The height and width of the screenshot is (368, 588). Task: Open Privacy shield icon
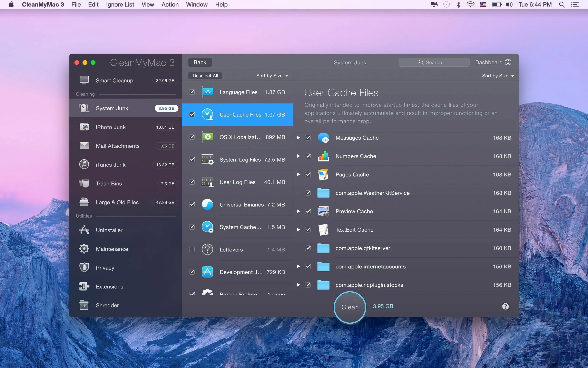tap(84, 267)
